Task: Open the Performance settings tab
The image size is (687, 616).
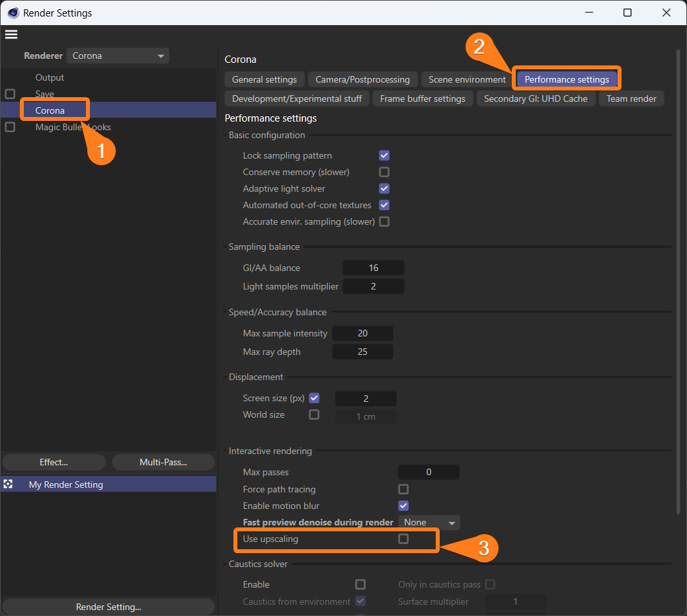Action: (x=567, y=79)
